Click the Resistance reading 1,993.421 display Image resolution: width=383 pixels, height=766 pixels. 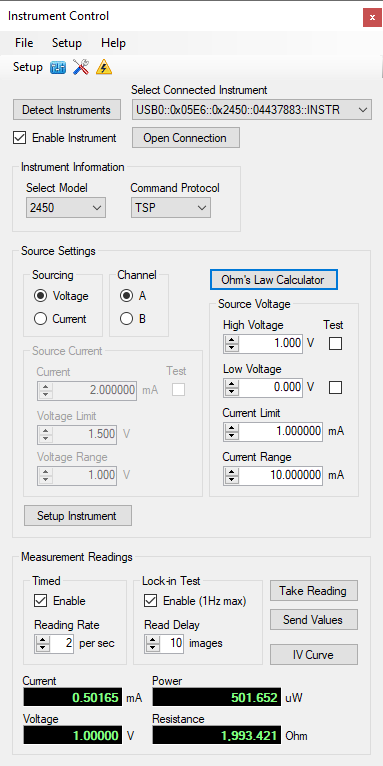(x=216, y=735)
